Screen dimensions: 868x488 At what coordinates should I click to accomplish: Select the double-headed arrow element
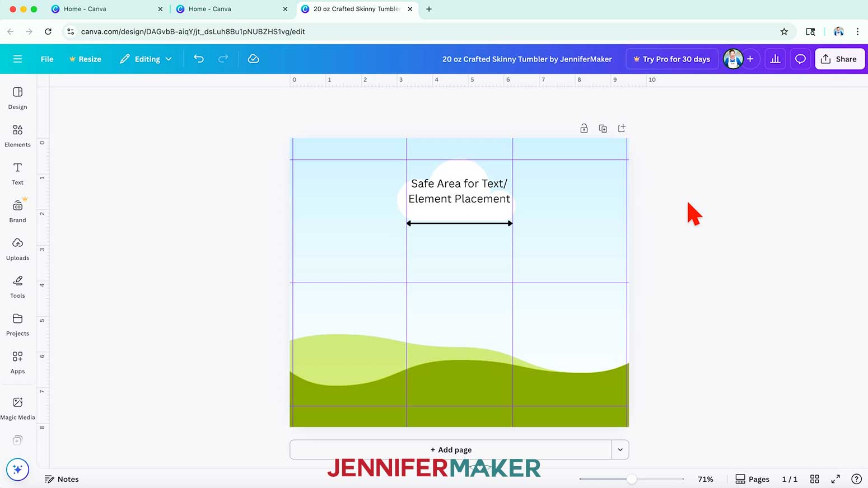(x=459, y=223)
